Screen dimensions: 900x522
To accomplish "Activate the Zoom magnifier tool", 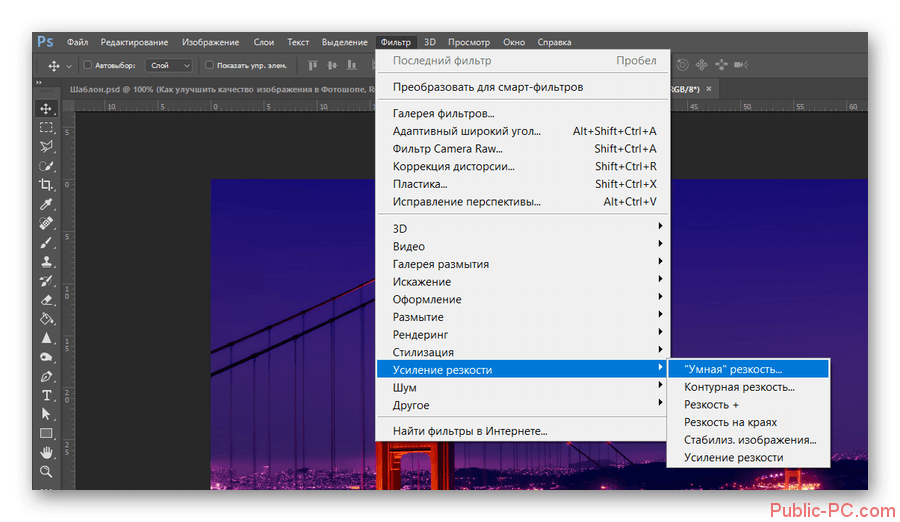I will point(46,471).
